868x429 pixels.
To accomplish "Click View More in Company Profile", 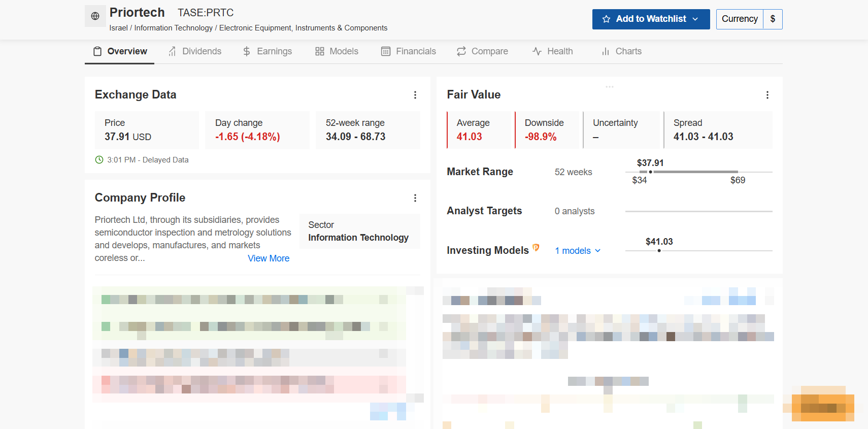I will coord(269,258).
